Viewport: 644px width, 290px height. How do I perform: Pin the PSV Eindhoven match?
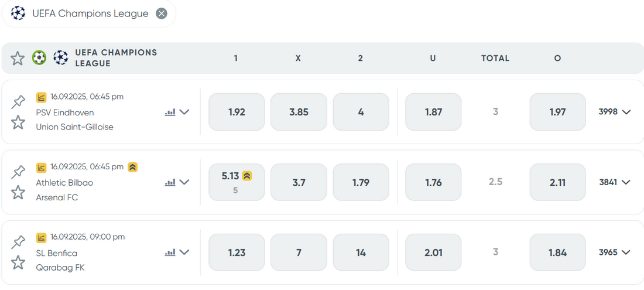[x=18, y=101]
